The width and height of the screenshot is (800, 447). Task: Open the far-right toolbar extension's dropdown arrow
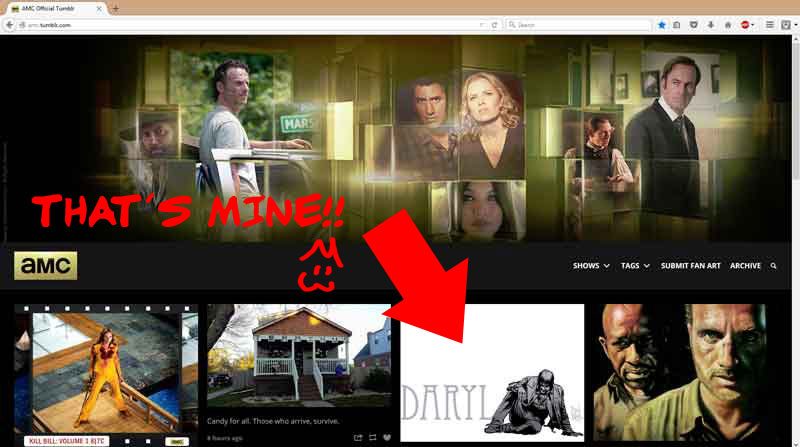pos(795,24)
